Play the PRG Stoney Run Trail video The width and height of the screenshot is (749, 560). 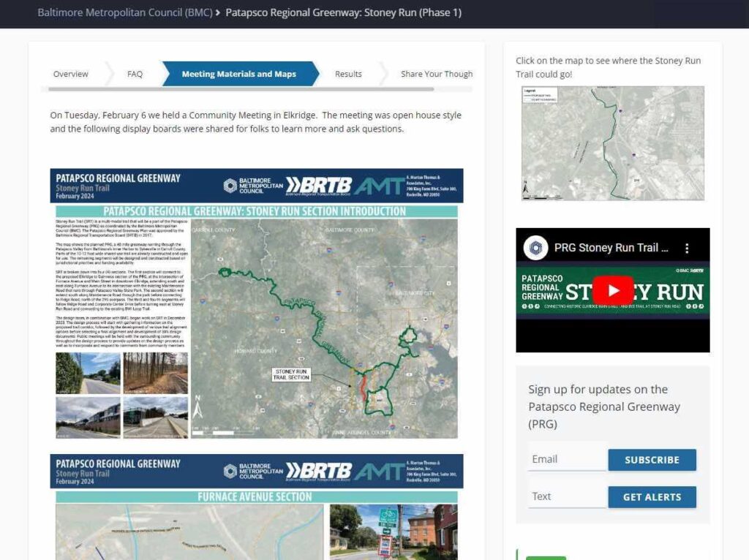(612, 290)
